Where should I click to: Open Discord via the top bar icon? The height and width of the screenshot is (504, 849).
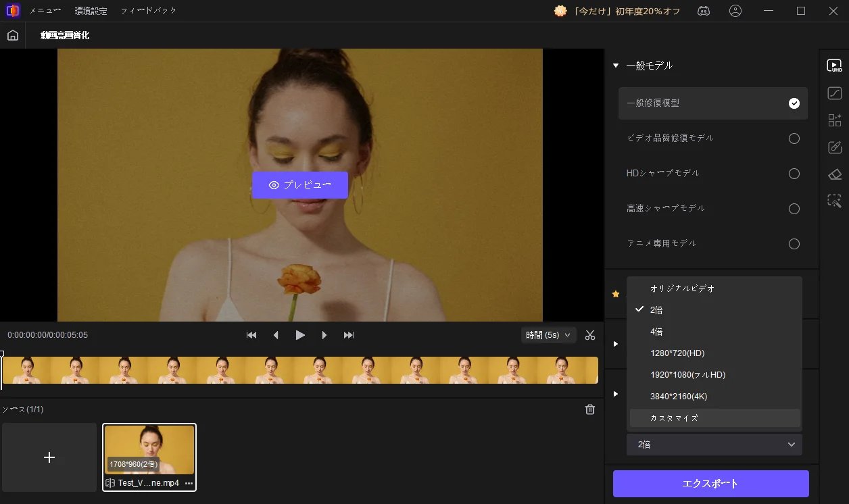pyautogui.click(x=704, y=11)
